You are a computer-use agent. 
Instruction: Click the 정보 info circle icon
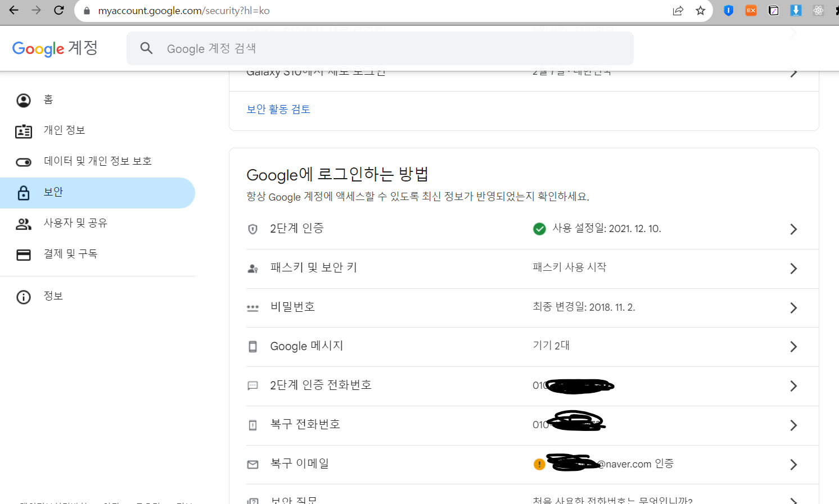point(24,297)
